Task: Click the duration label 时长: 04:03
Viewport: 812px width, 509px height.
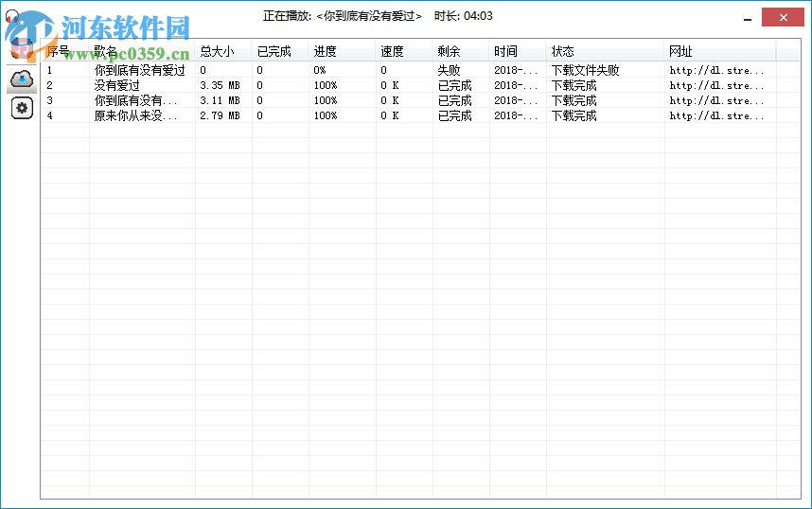Action: 463,16
